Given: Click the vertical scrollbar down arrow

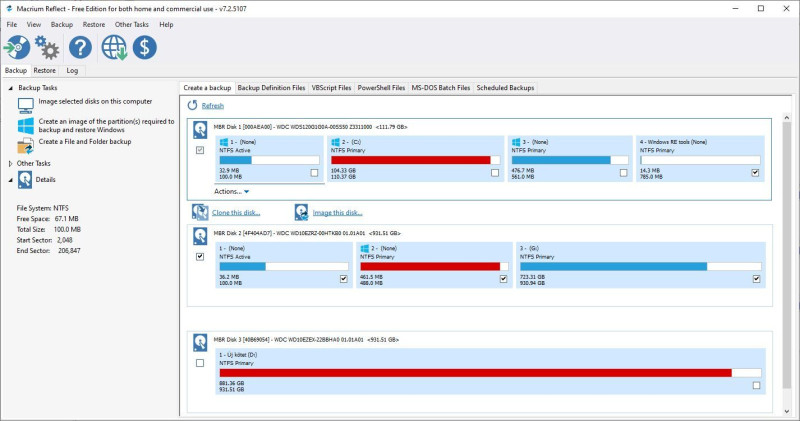Looking at the screenshot, I should tap(786, 411).
